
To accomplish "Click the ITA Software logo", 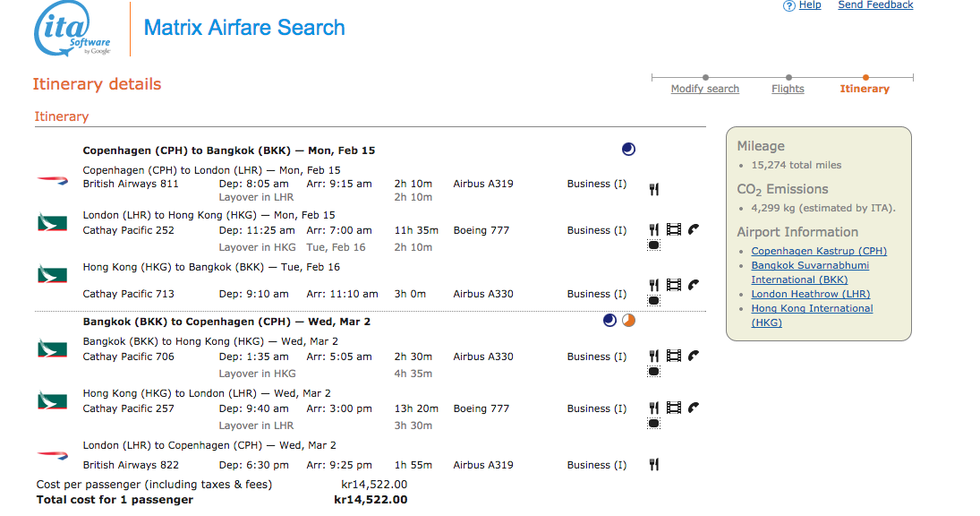I will (x=72, y=29).
